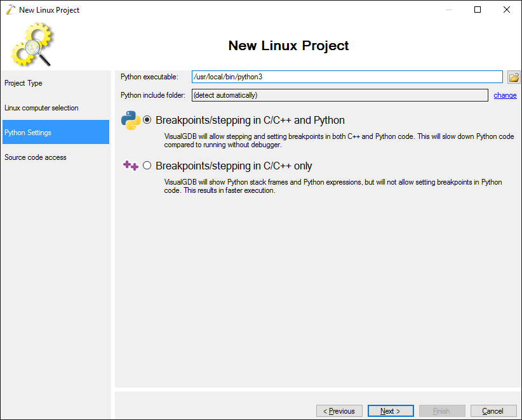The width and height of the screenshot is (522, 420).
Task: Cancel the New Linux Project wizard
Action: [493, 411]
